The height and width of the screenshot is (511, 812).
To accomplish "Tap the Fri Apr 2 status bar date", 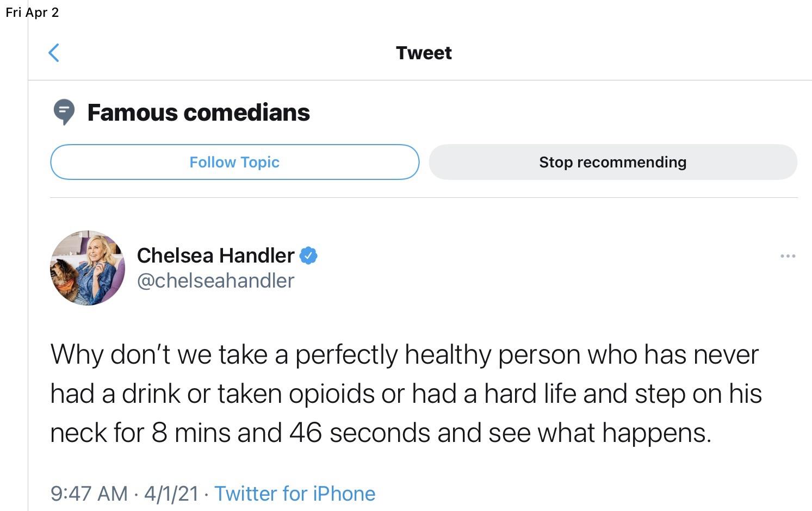I will point(32,13).
